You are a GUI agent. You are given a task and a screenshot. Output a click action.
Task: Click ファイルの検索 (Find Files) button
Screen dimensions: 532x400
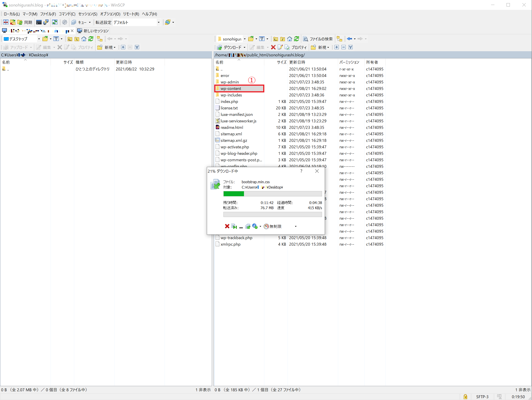click(x=318, y=39)
